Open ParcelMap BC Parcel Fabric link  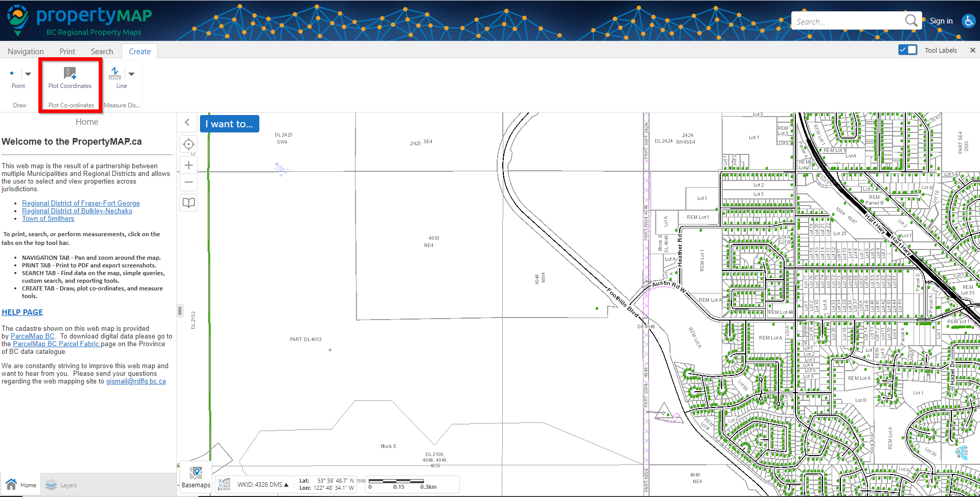tap(56, 344)
